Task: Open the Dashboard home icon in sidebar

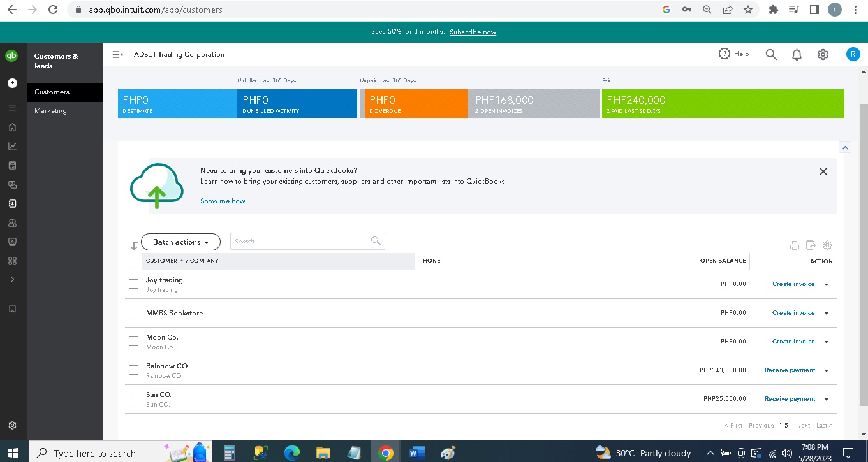Action: pyautogui.click(x=12, y=127)
